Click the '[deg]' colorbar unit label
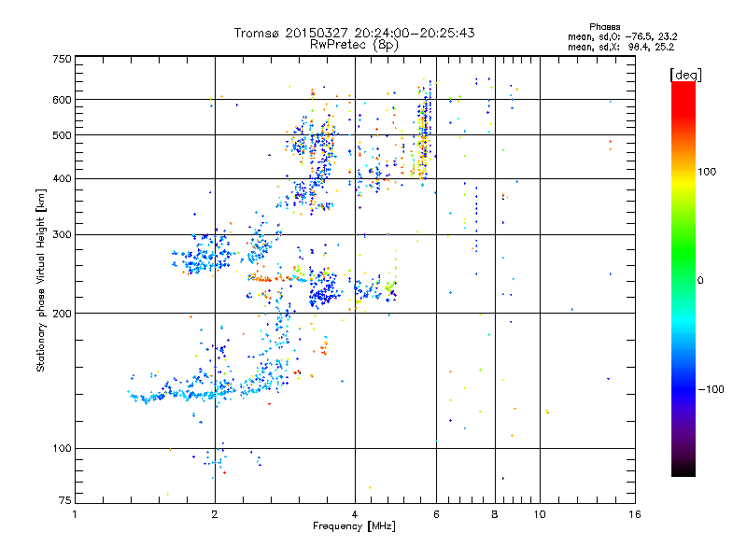 (685, 76)
